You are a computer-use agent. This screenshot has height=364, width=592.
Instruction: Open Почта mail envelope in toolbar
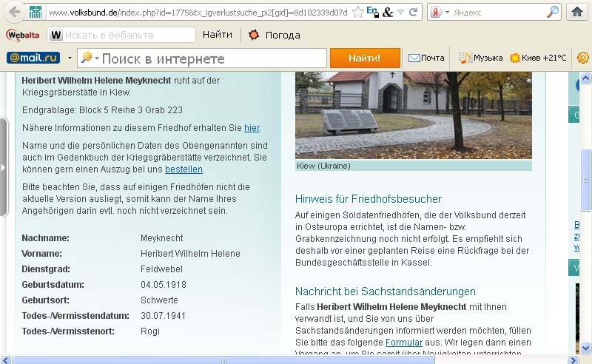tap(426, 58)
